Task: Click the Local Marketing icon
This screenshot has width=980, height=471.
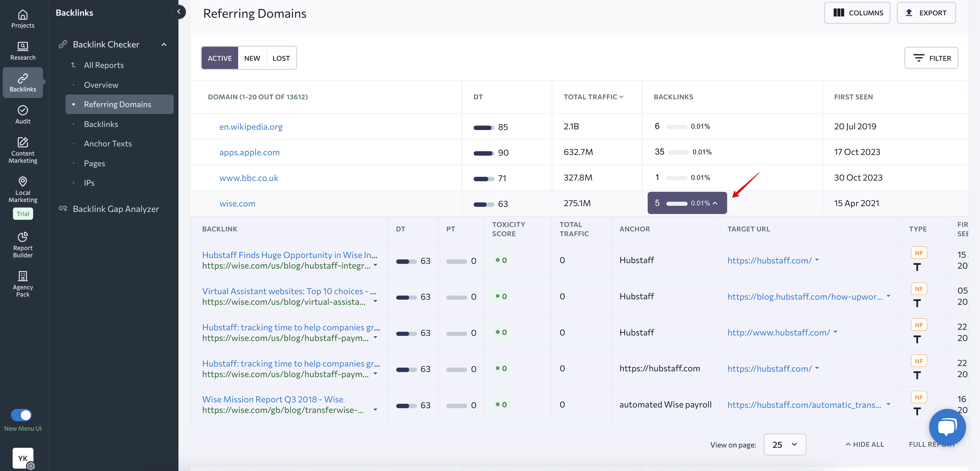Action: coord(22,181)
